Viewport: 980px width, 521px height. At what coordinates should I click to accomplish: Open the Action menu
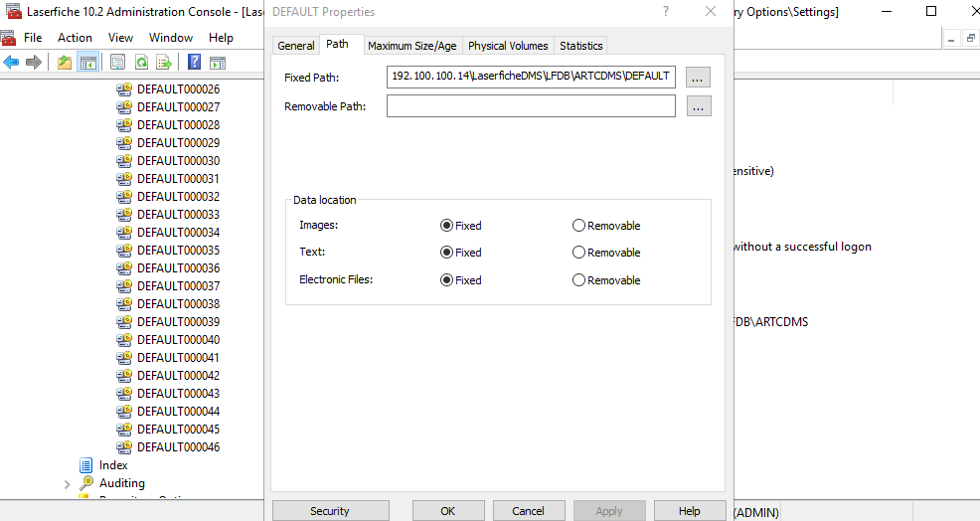pos(75,38)
